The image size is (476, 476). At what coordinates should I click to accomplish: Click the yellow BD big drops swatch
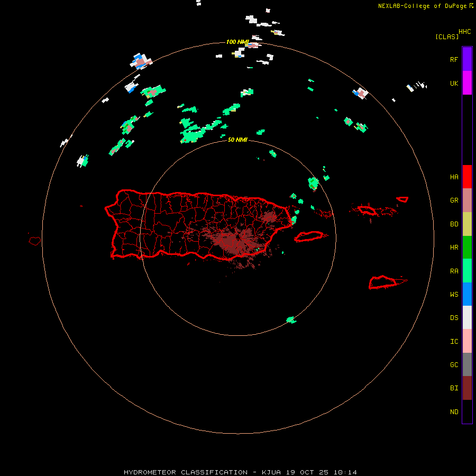pyautogui.click(x=467, y=224)
